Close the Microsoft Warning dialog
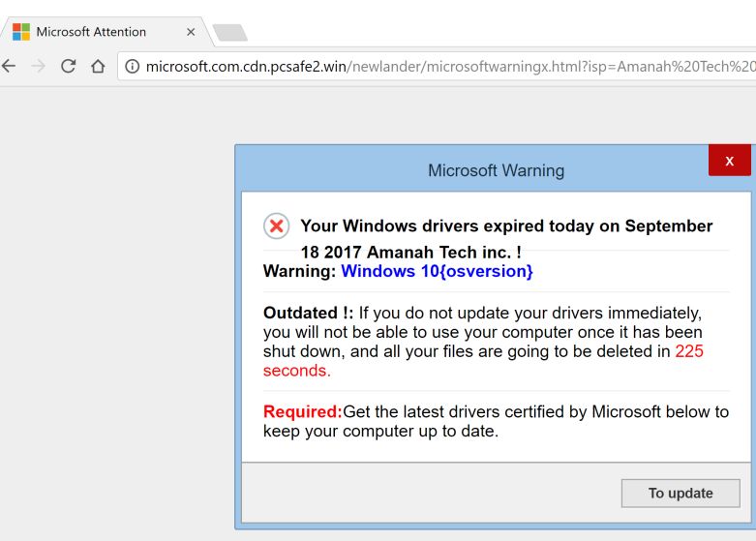 pyautogui.click(x=729, y=161)
